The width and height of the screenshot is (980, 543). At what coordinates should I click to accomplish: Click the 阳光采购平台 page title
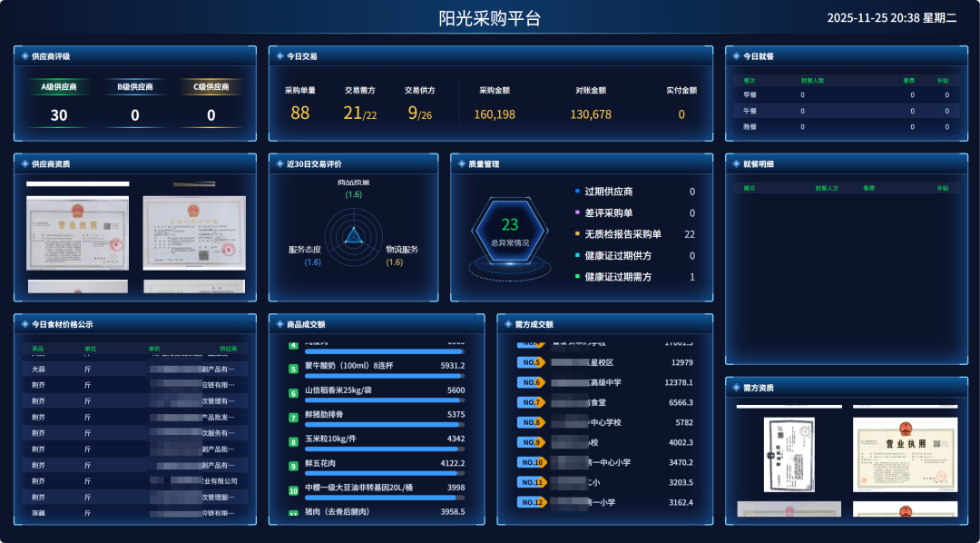click(x=489, y=18)
